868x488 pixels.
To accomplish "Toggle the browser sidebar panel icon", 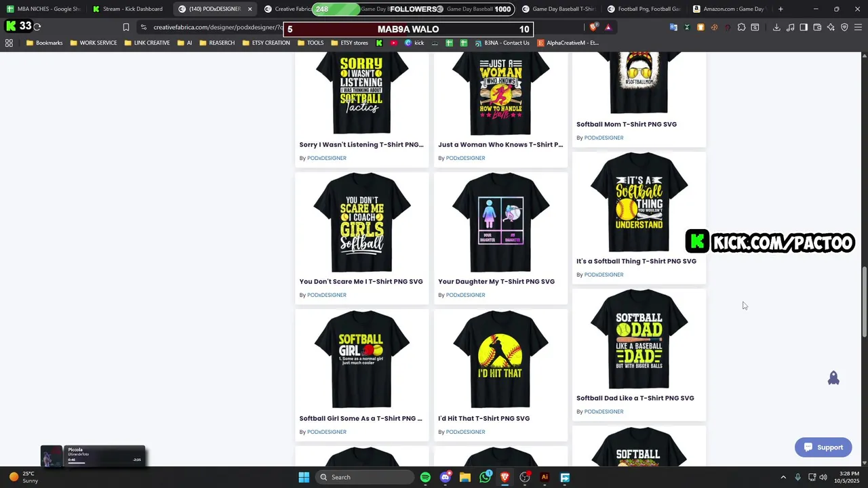I will (x=804, y=27).
